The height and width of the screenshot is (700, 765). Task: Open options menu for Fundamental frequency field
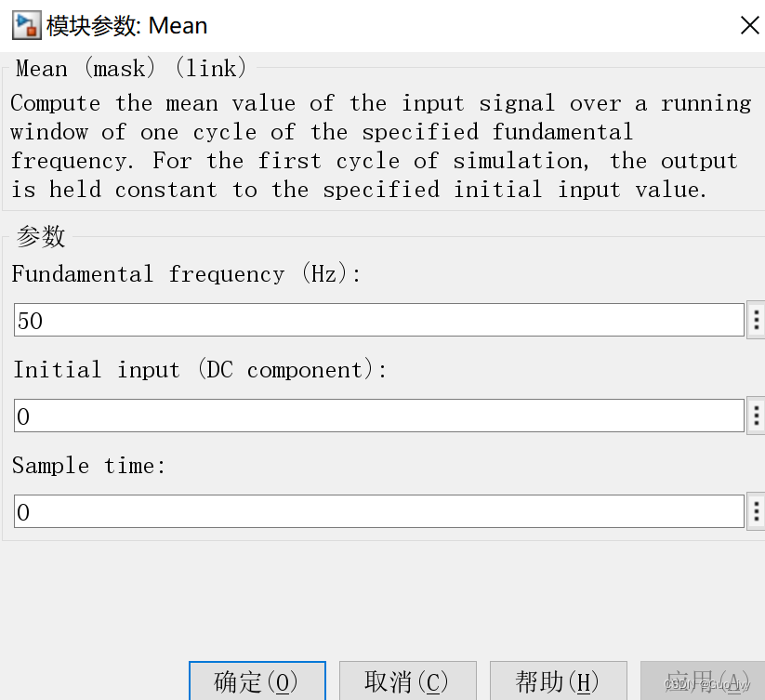pos(757,320)
